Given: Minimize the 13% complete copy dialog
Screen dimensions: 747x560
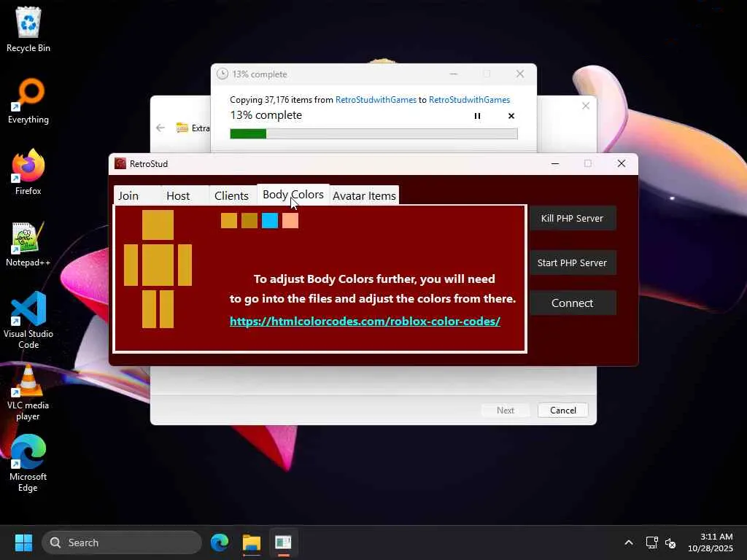Looking at the screenshot, I should point(454,74).
